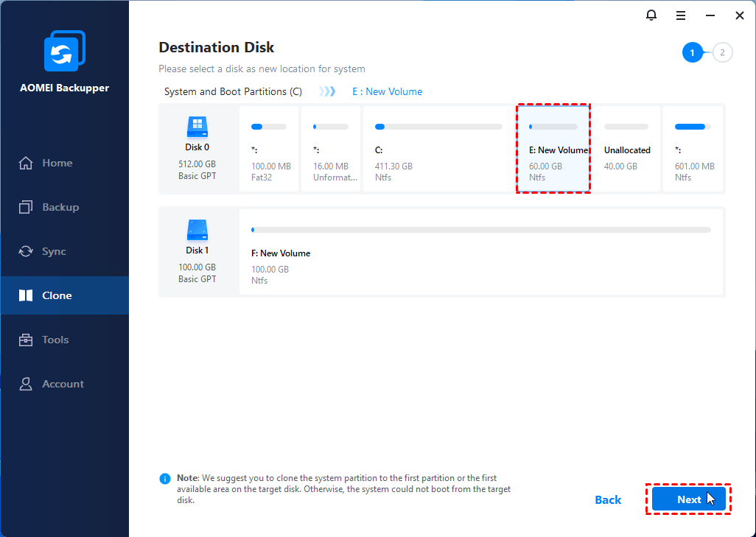Click the Disk 1 drive icon
The width and height of the screenshot is (756, 537).
197,230
